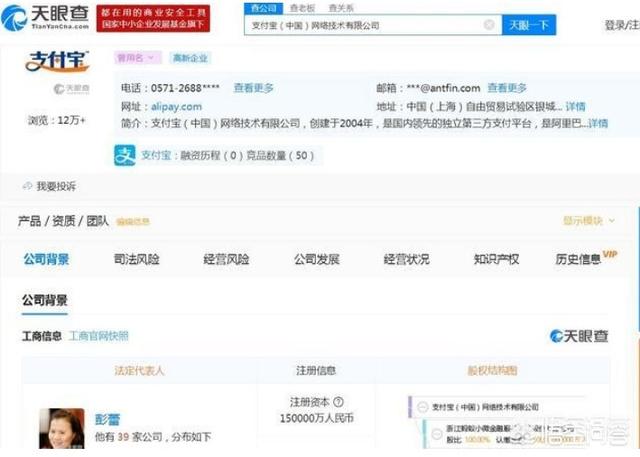
Task: Open the TianYanCha logo homepage
Action: (x=45, y=18)
